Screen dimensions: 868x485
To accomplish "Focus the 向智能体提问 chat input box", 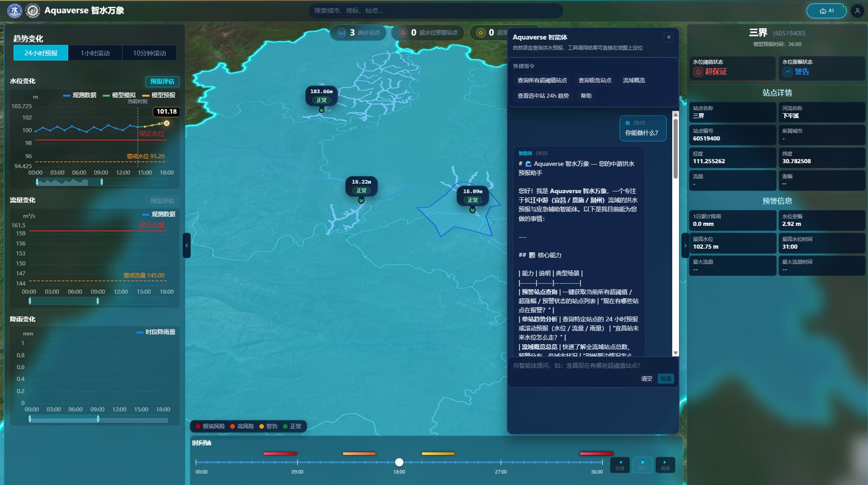I will pos(593,365).
